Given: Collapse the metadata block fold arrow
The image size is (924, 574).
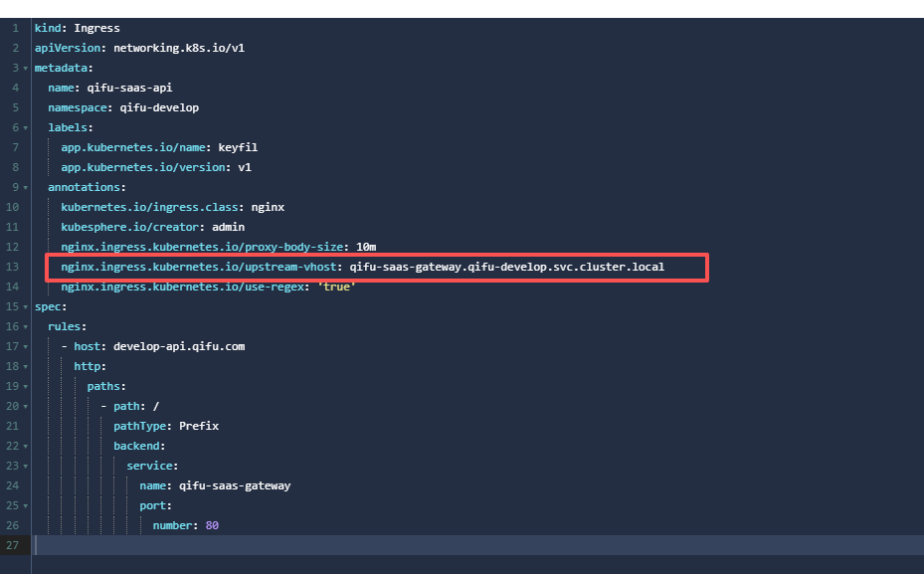Looking at the screenshot, I should tap(25, 68).
